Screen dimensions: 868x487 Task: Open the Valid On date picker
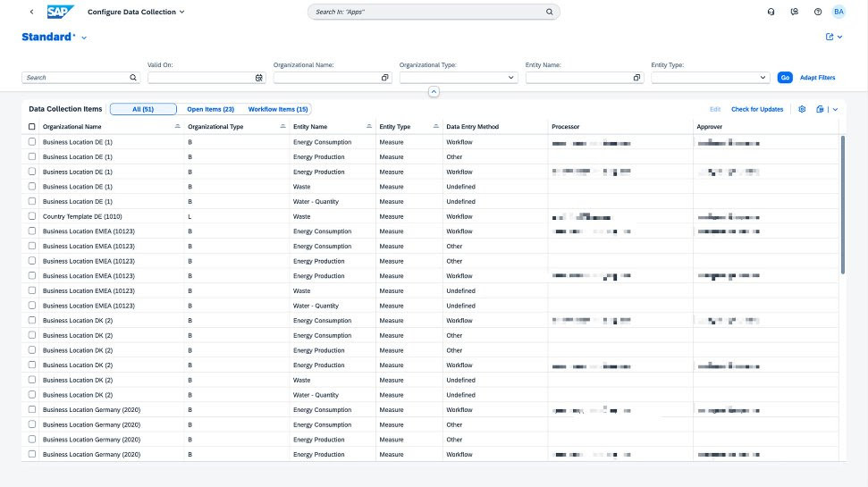pos(259,78)
